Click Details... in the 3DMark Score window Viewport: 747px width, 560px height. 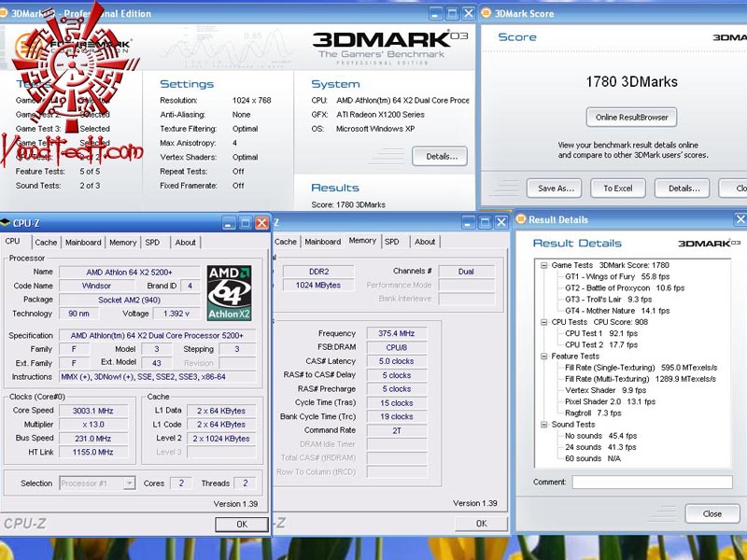[683, 189]
